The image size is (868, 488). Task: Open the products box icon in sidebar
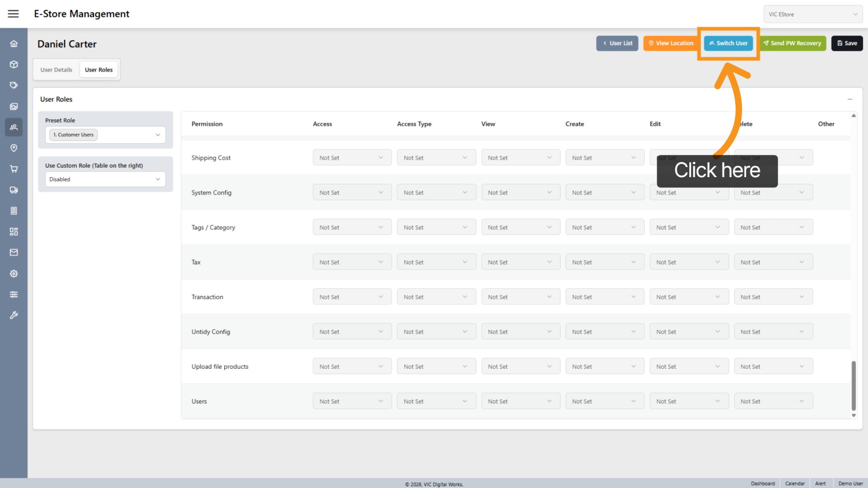pyautogui.click(x=14, y=65)
